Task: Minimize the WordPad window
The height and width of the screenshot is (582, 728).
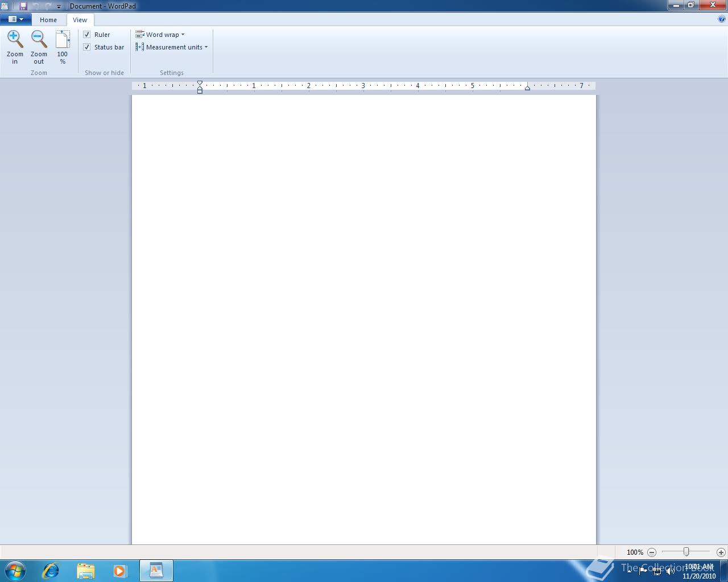Action: point(676,5)
